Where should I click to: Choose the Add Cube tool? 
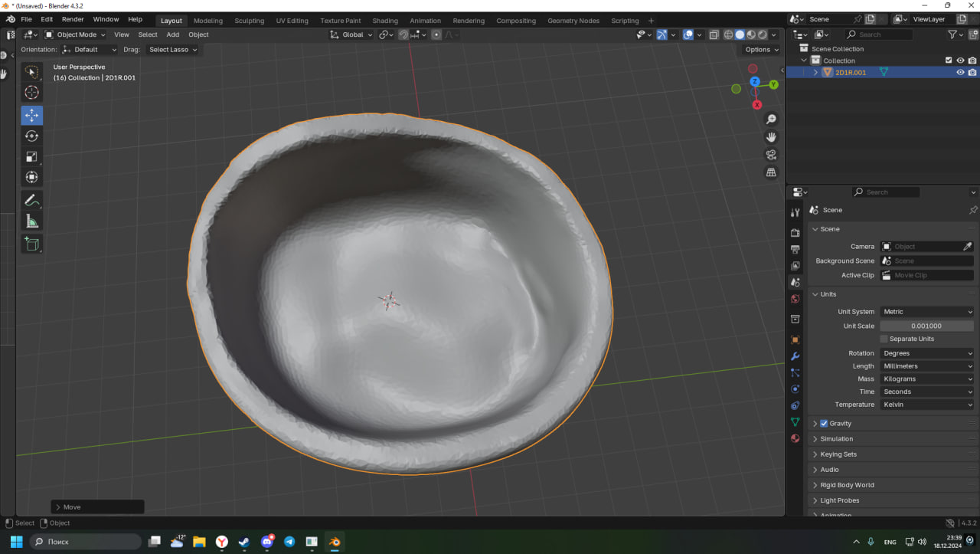click(31, 244)
